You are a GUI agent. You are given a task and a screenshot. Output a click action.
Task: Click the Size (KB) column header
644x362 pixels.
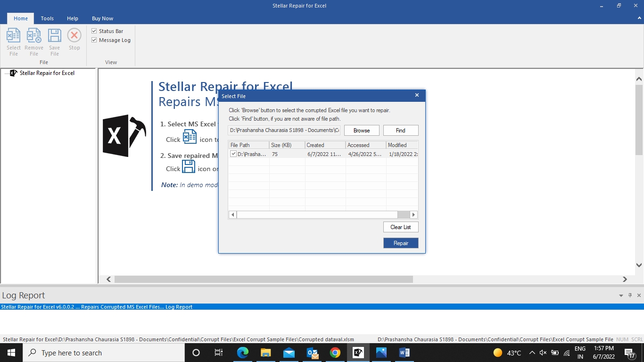pyautogui.click(x=287, y=145)
